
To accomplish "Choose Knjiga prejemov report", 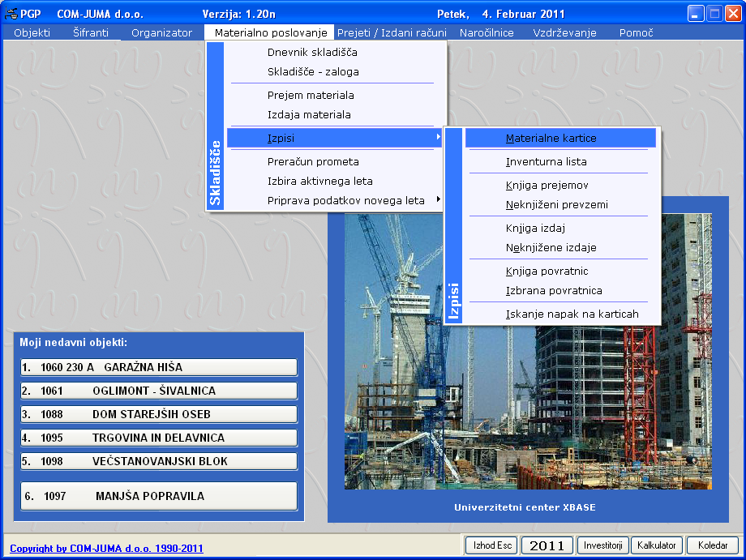I will pos(547,186).
